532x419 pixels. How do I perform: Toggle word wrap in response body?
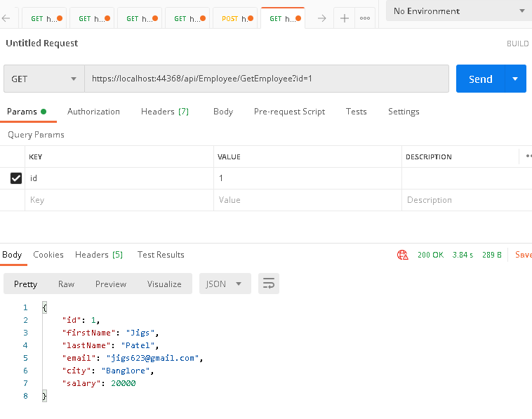click(269, 284)
